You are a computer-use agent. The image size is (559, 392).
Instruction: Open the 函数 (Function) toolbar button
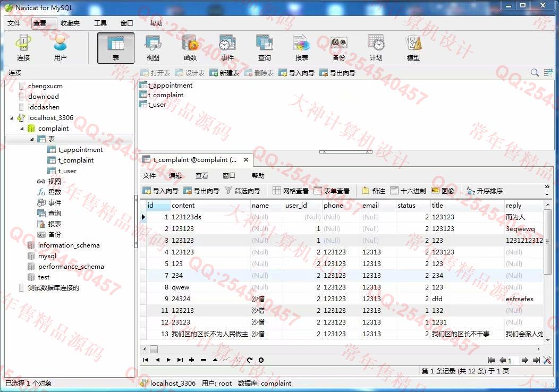pyautogui.click(x=190, y=48)
